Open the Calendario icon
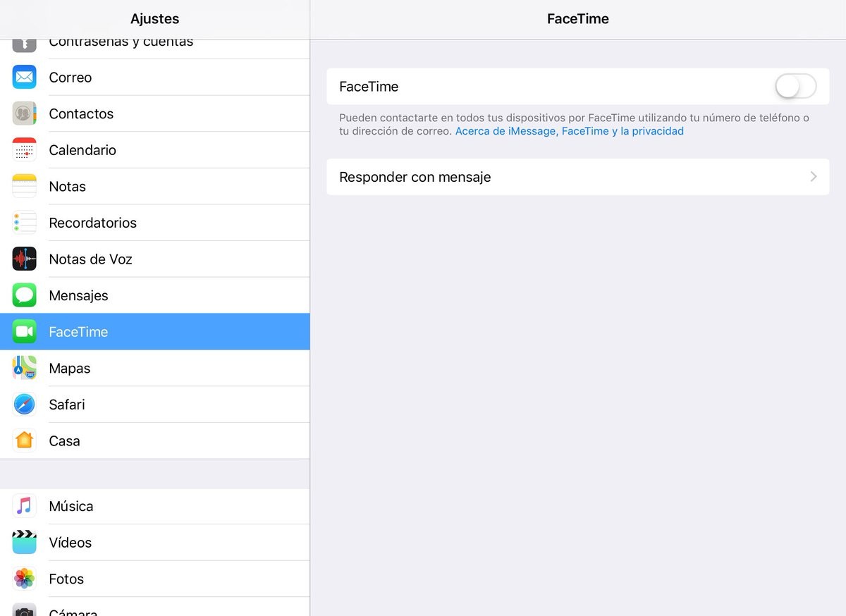The image size is (846, 616). 24,150
